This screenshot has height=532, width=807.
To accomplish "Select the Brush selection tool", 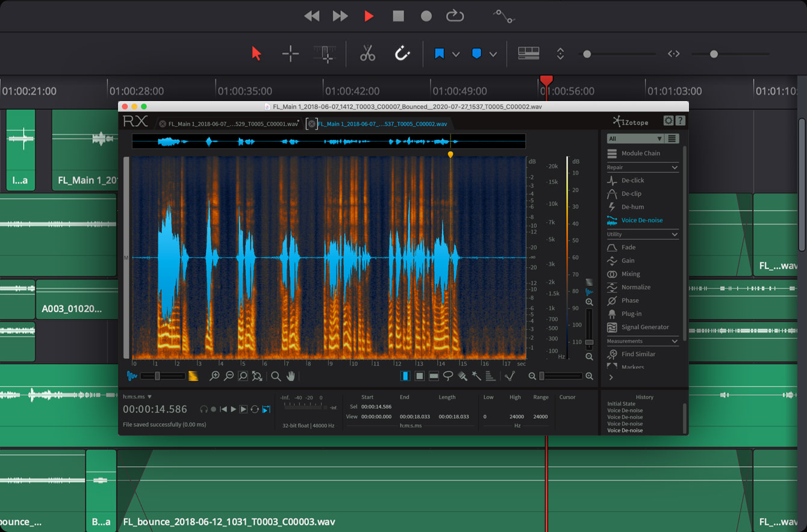I will pyautogui.click(x=463, y=376).
